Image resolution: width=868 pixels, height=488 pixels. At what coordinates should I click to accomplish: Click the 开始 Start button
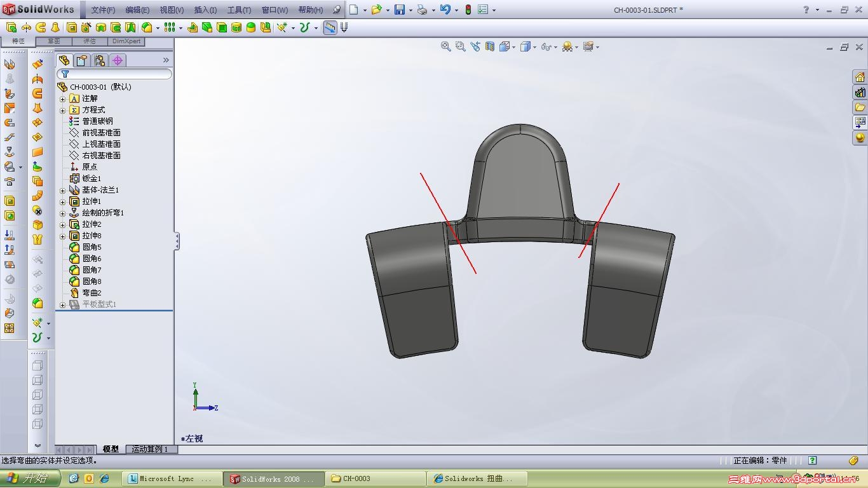click(30, 478)
